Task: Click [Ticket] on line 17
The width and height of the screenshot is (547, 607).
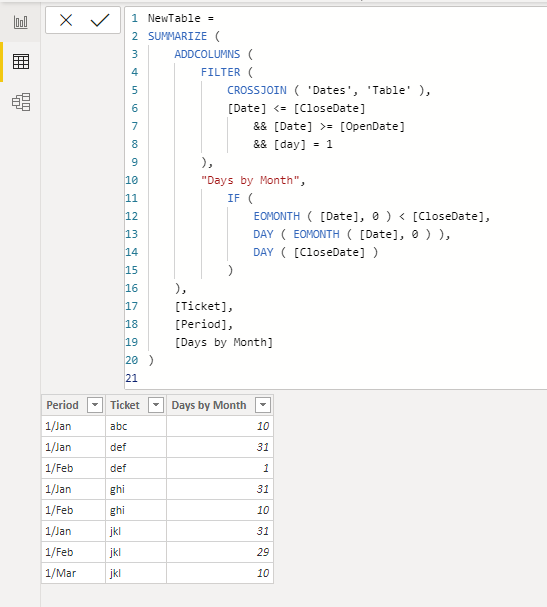Action: click(x=201, y=306)
